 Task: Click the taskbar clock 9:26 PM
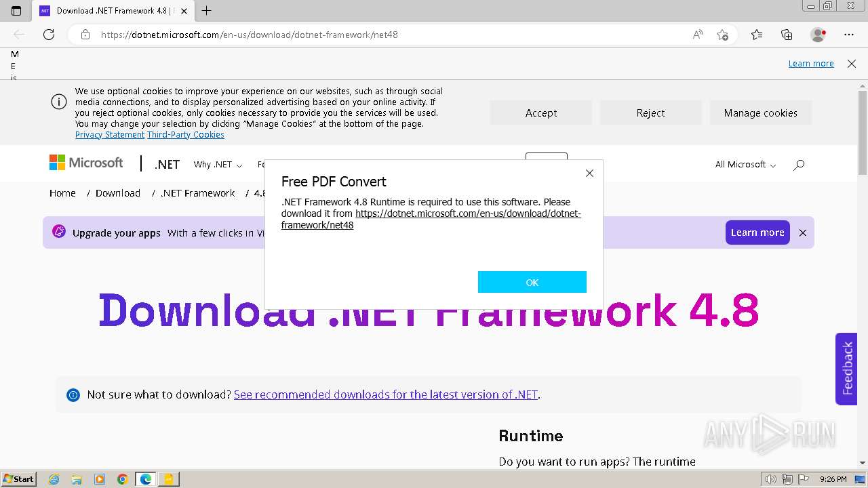coord(833,479)
